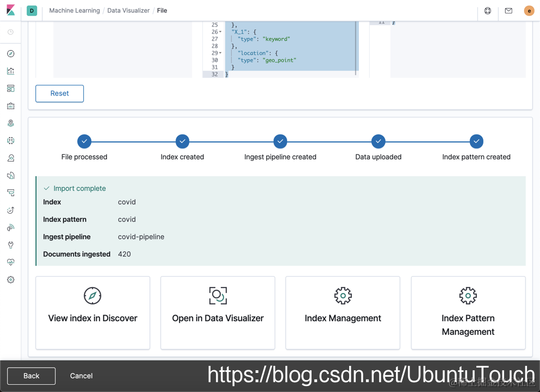Click the Data uploaded step circle

click(378, 141)
